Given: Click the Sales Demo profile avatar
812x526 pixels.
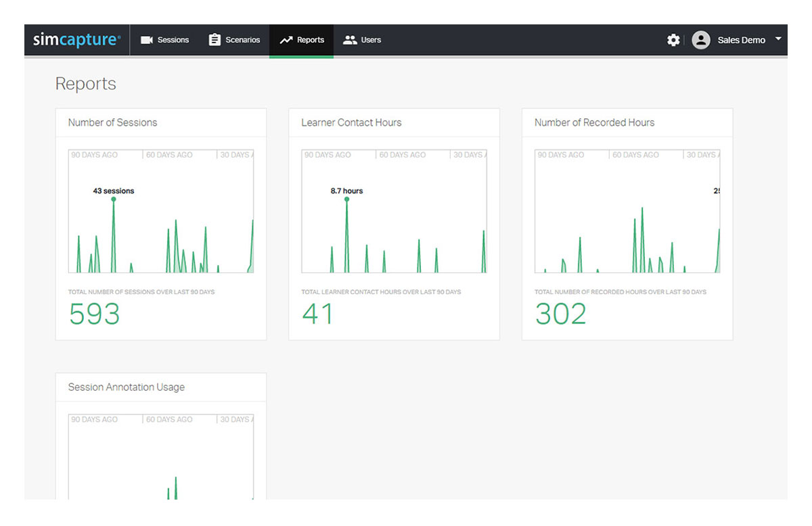Looking at the screenshot, I should [x=701, y=40].
